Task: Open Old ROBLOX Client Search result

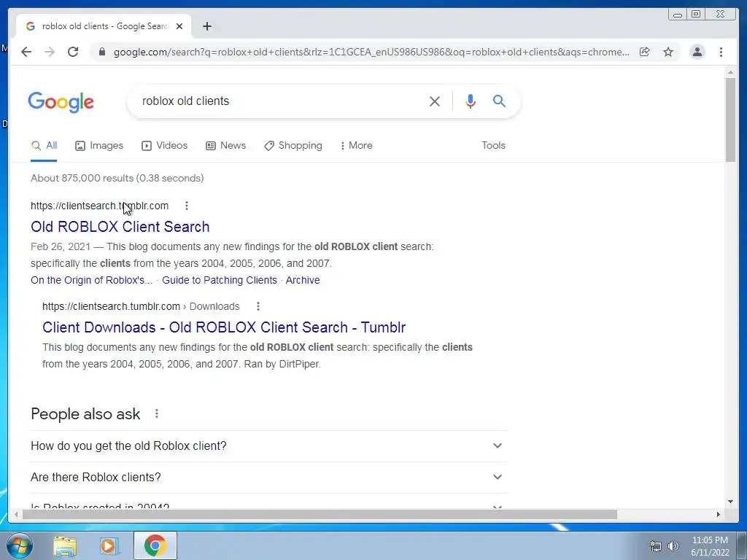Action: tap(120, 227)
